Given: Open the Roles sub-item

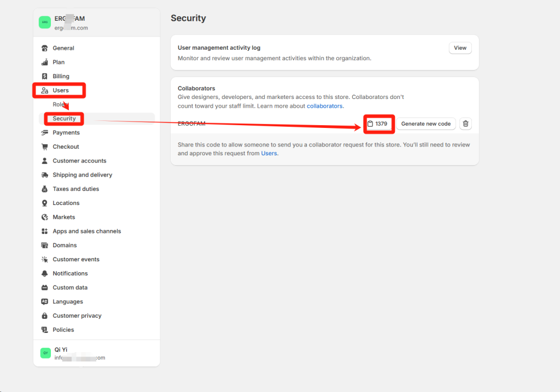Looking at the screenshot, I should [59, 104].
